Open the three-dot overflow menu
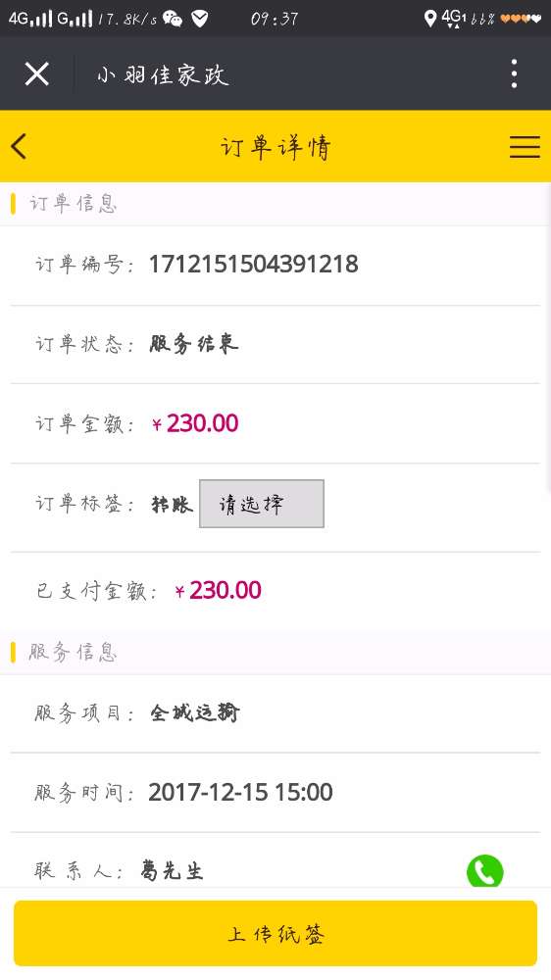This screenshot has width=551, height=980. pos(514,73)
